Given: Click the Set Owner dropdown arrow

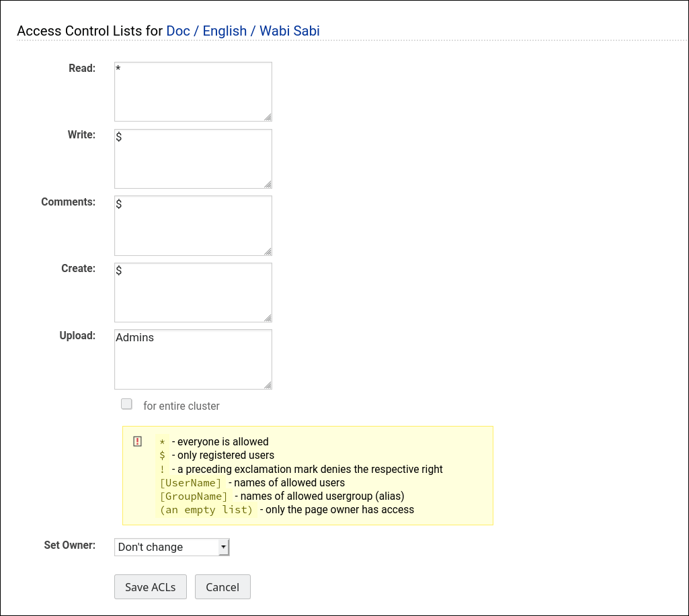Looking at the screenshot, I should [x=224, y=546].
